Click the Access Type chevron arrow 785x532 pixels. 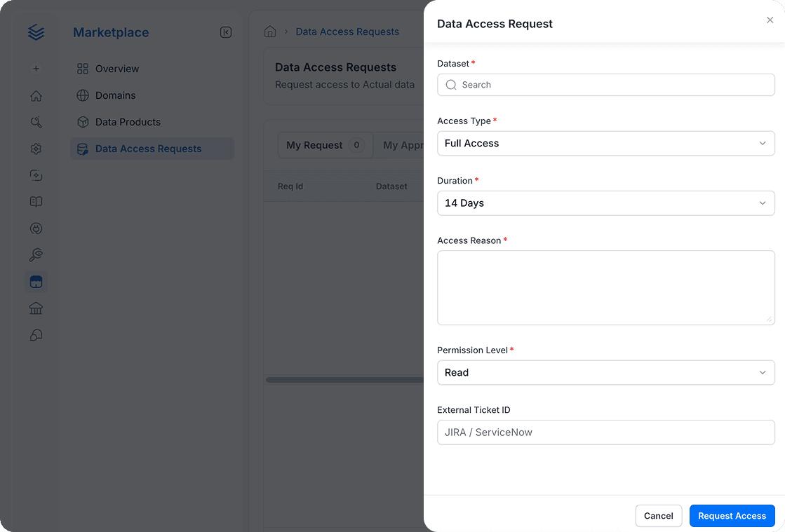click(763, 144)
